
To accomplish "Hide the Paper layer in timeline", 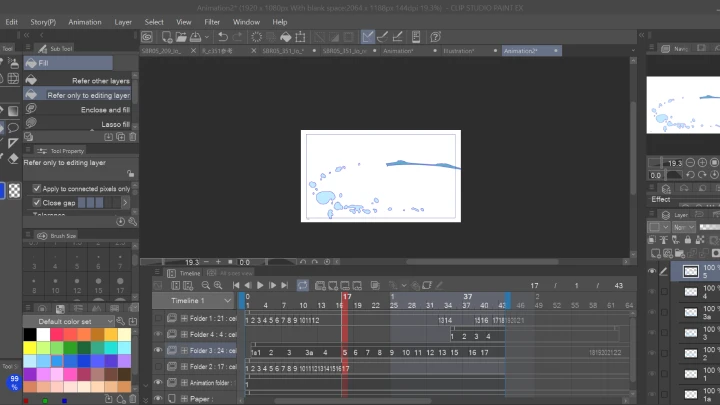I will tap(158, 399).
